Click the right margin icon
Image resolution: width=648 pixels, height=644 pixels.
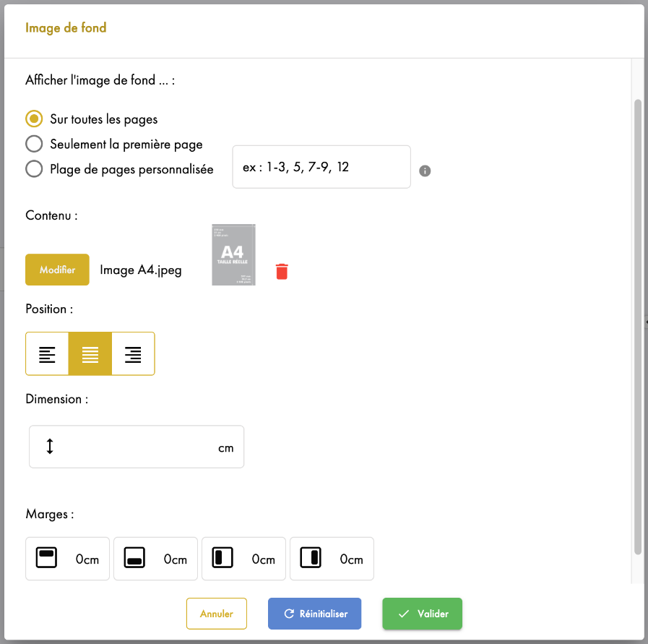pos(311,558)
